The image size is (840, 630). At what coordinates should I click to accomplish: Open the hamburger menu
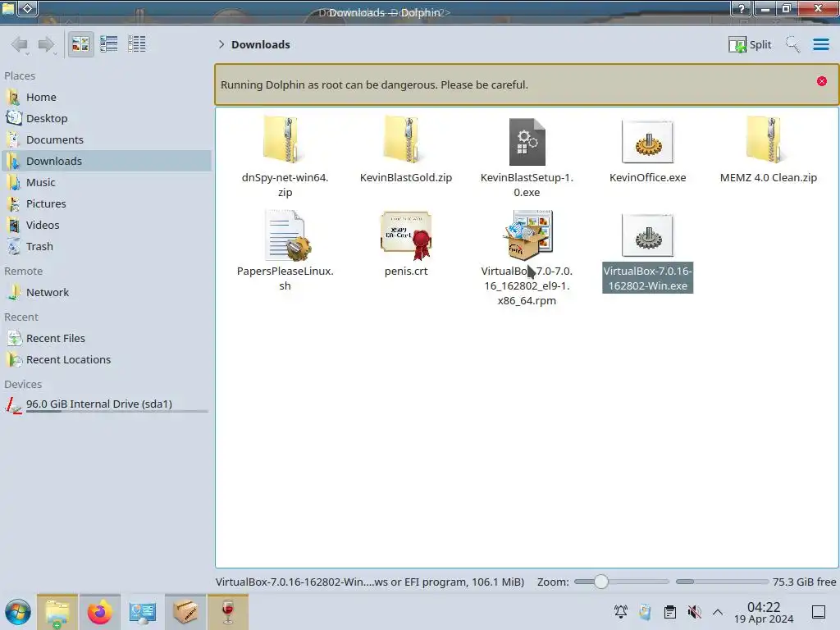click(820, 44)
